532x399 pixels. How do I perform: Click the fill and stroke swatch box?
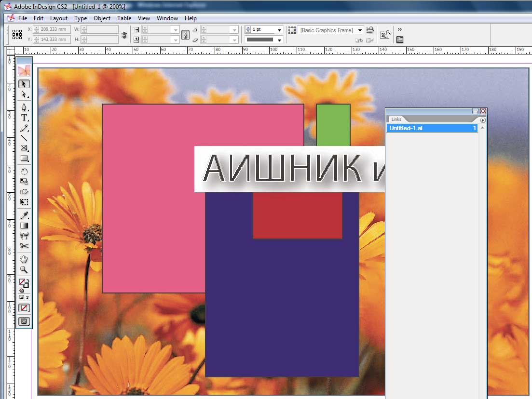pyautogui.click(x=24, y=283)
